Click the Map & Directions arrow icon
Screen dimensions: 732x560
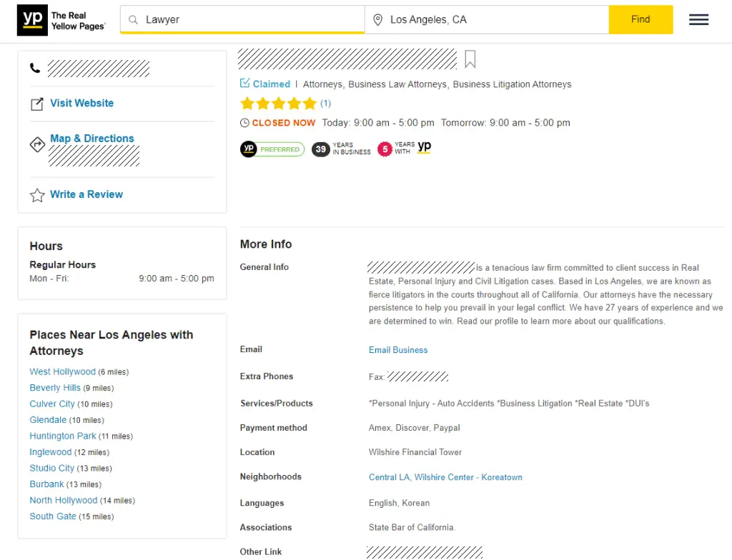point(37,144)
